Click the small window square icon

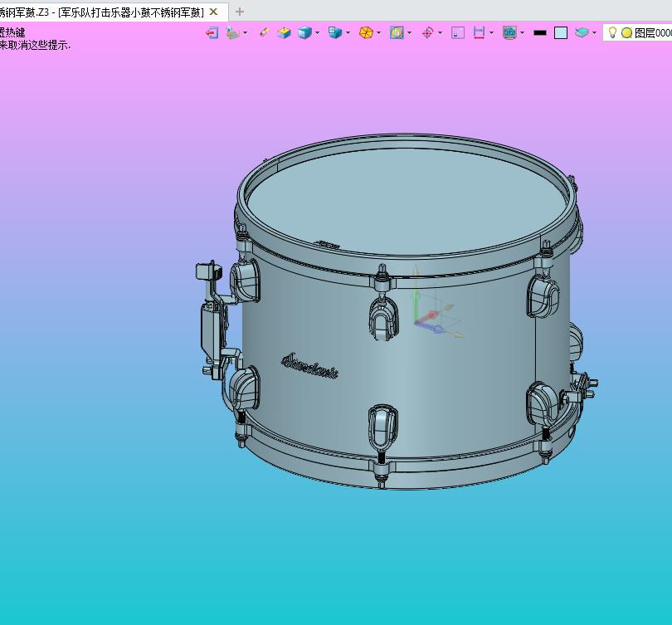coord(458,33)
